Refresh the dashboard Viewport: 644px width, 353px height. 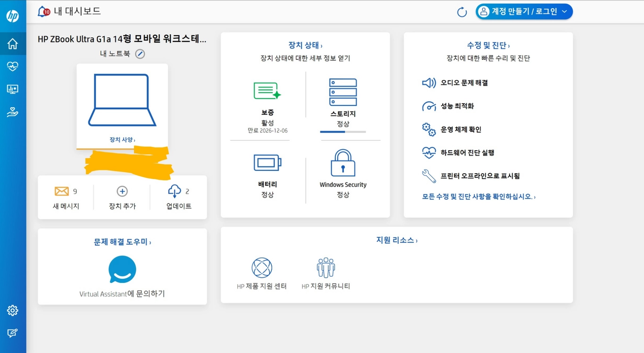click(462, 12)
